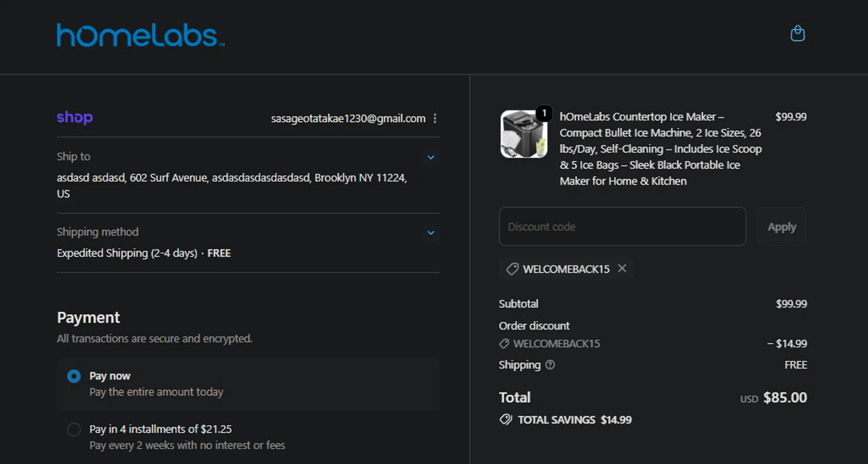
Task: Click the Order discount label
Action: tap(534, 326)
